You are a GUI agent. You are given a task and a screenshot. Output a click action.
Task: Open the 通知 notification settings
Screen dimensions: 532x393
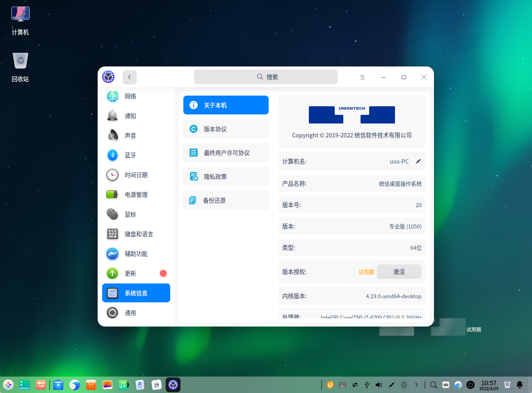tap(136, 116)
